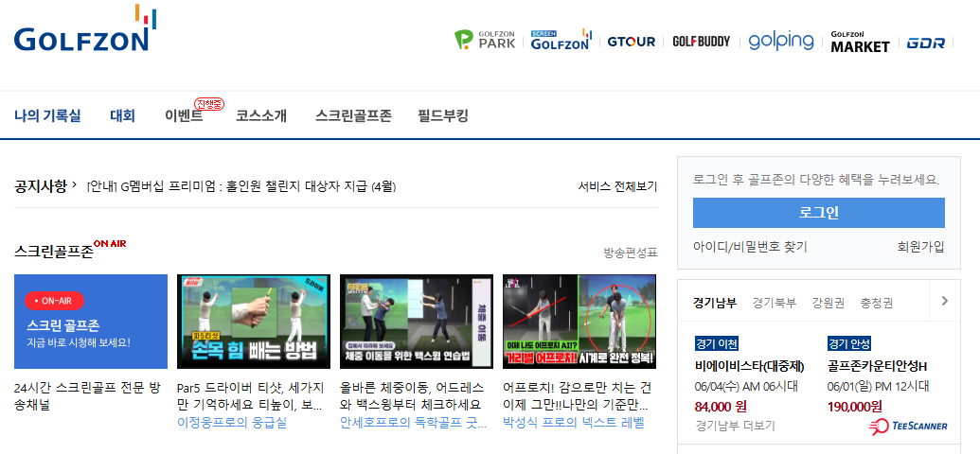Open 손목 힘 빼는 방법 video thumbnail
The height and width of the screenshot is (454, 980).
pos(254,322)
